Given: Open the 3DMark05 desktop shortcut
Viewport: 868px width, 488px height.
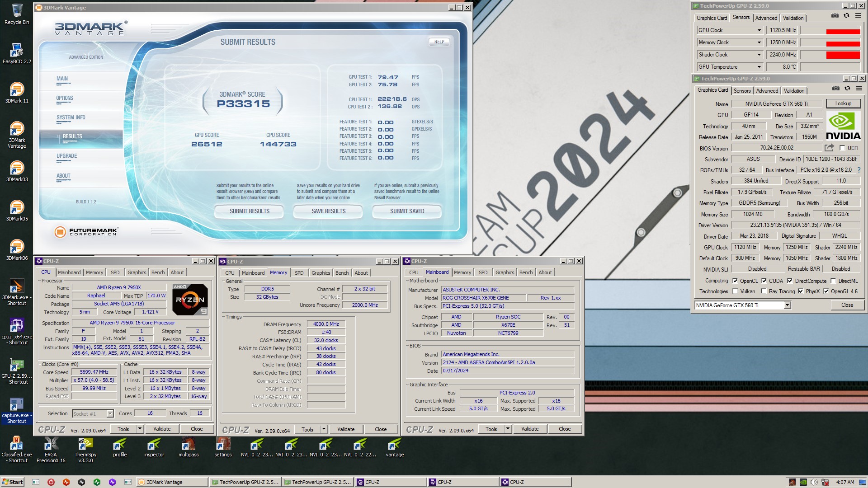Looking at the screenshot, I should (17, 211).
